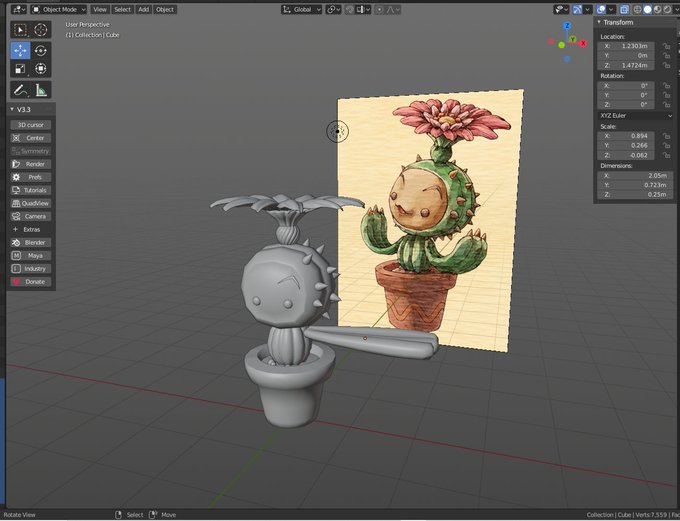Toggle snapping magnet
The width and height of the screenshot is (680, 521).
[350, 9]
